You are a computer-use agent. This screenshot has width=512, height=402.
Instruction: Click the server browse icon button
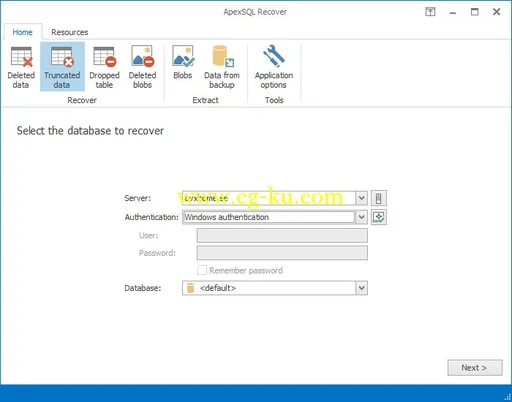tap(379, 198)
